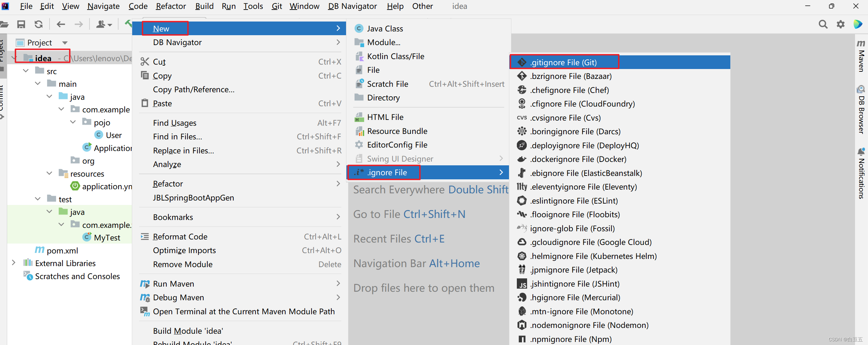
Task: Create a new Directory
Action: [428, 98]
